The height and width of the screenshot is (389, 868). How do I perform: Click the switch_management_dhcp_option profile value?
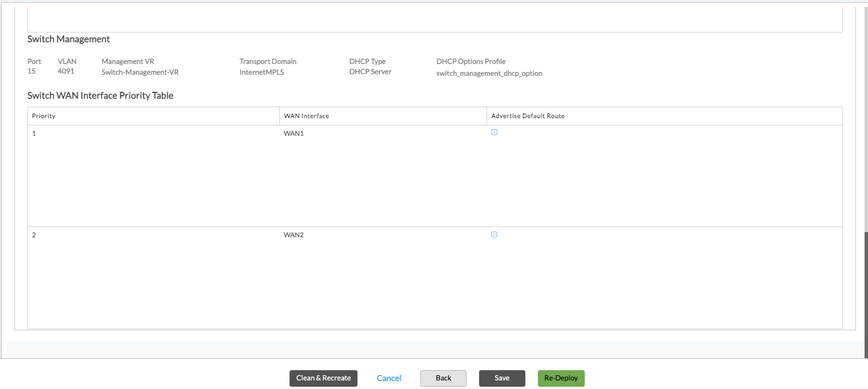click(x=489, y=73)
